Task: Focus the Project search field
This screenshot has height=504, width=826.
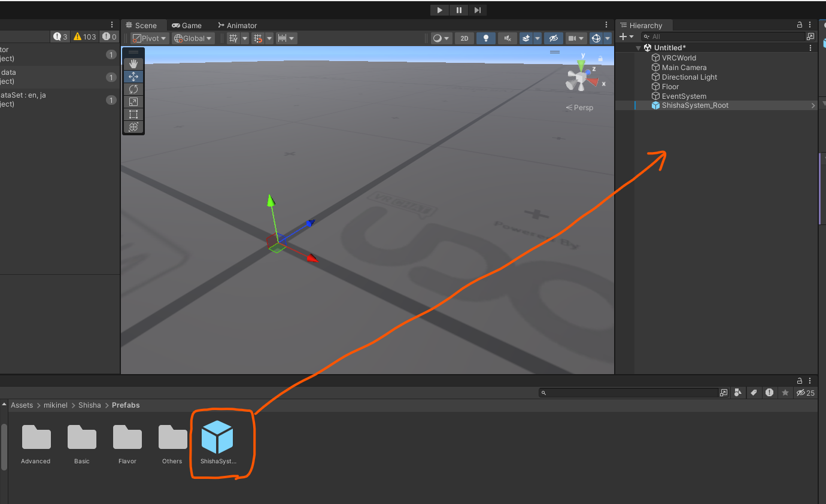Action: [x=628, y=393]
